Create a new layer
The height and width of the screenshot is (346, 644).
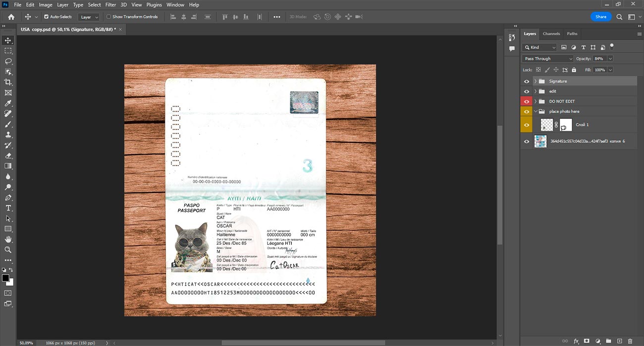pyautogui.click(x=619, y=341)
